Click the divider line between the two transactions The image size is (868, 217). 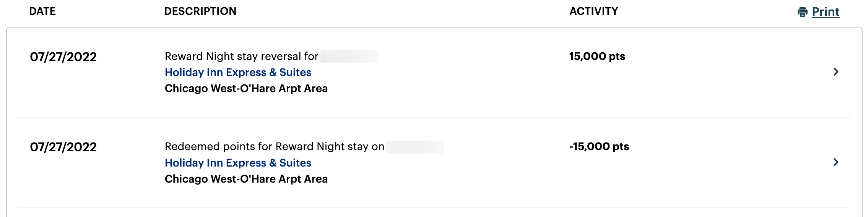pyautogui.click(x=434, y=117)
